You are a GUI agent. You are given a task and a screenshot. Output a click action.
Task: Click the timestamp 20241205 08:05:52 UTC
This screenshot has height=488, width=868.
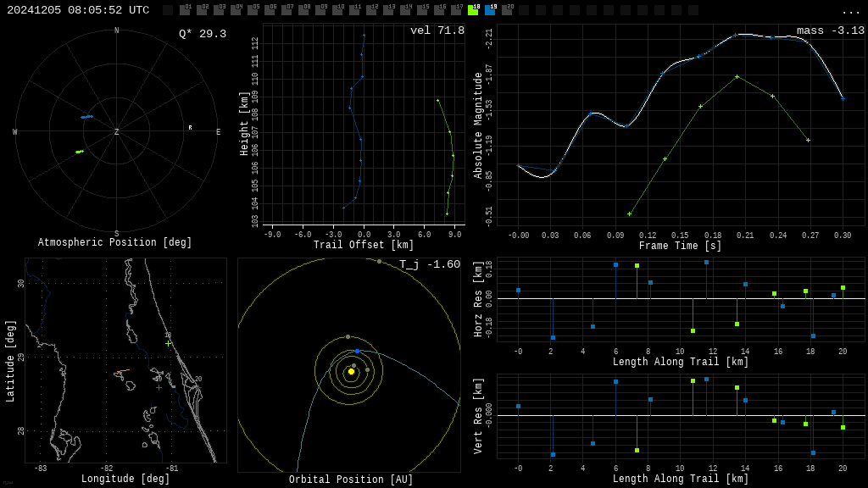point(78,10)
